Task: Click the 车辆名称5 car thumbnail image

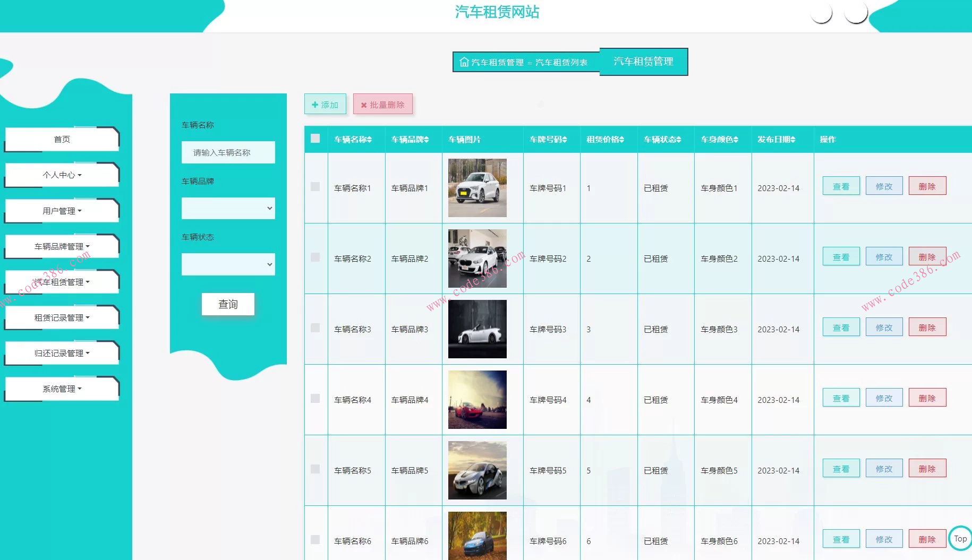Action: tap(477, 470)
